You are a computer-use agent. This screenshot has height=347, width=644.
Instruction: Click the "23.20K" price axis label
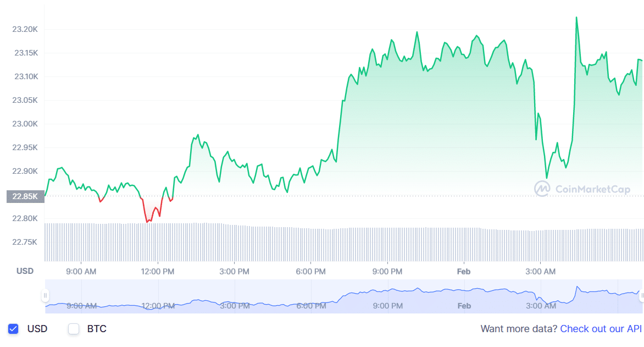25,29
